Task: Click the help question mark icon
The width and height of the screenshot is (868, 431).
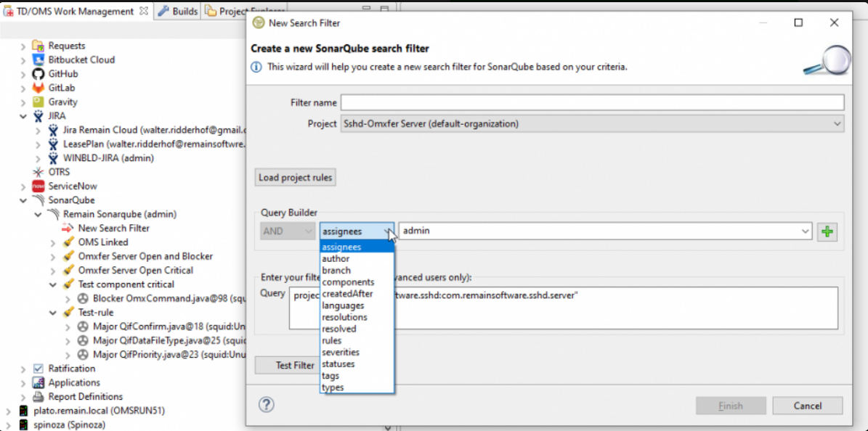Action: 267,406
